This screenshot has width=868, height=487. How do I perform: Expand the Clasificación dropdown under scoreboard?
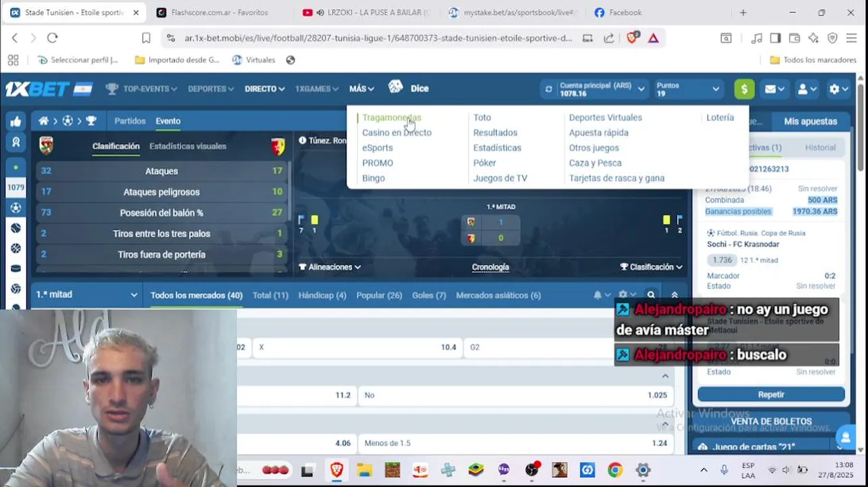652,267
